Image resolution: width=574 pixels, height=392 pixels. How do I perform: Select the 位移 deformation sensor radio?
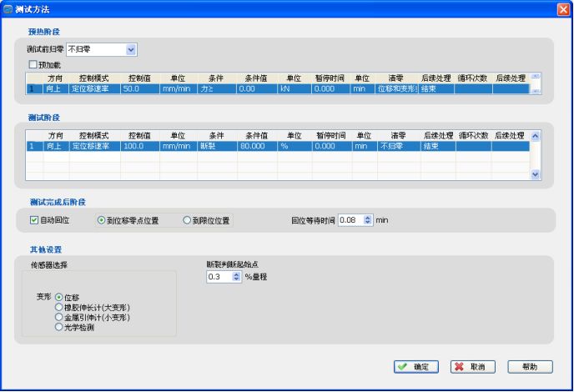point(58,297)
